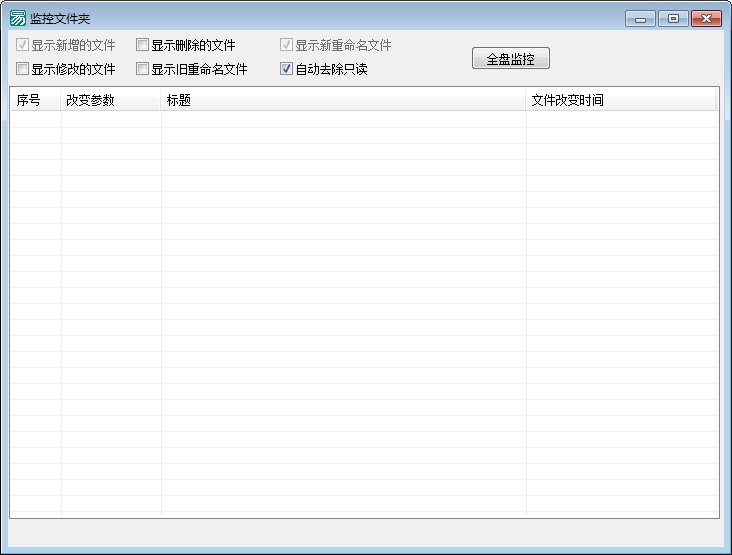732x555 pixels.
Task: Sort by the 序号 column header
Action: coord(35,100)
